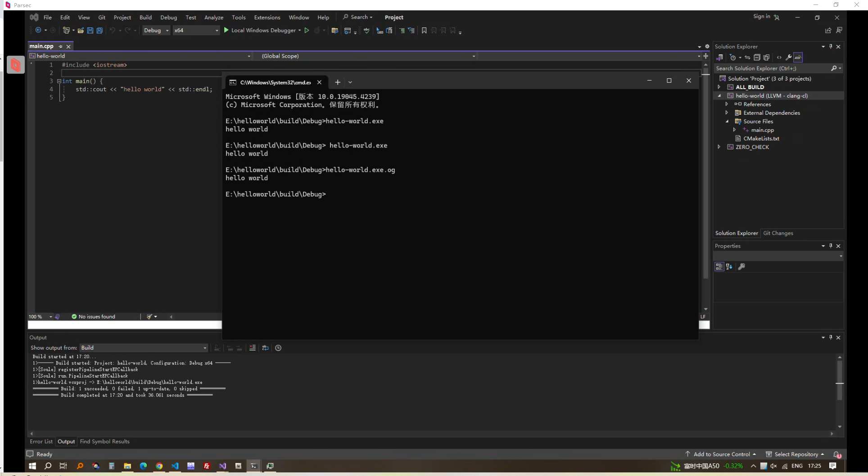The image size is (868, 476).
Task: Switch to the Error List tab
Action: click(41, 441)
